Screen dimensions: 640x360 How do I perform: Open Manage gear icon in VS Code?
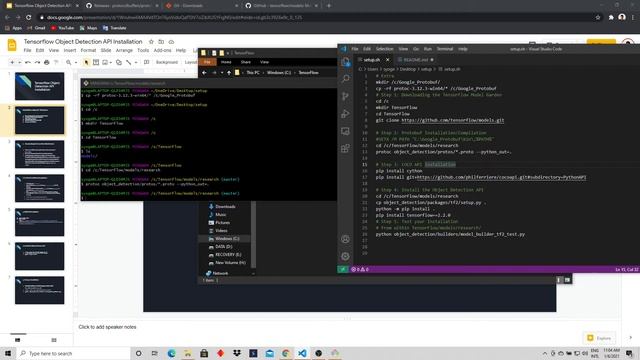[345, 256]
